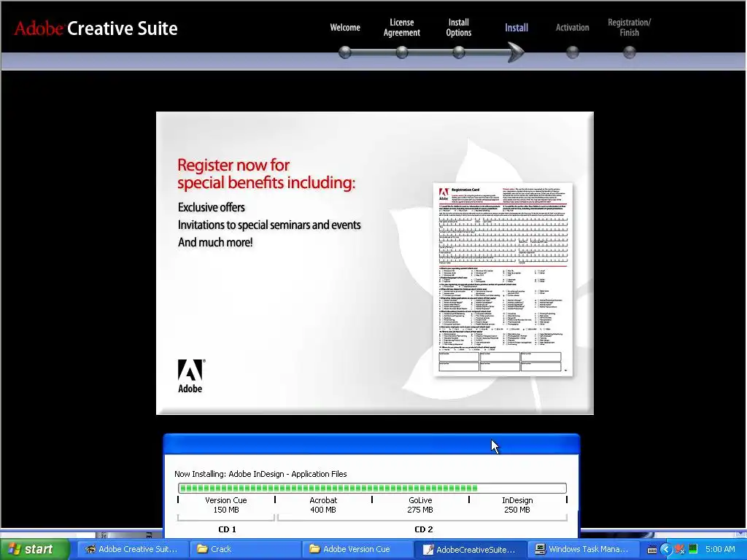747x560 pixels.
Task: Open the Windows start menu
Action: click(34, 549)
